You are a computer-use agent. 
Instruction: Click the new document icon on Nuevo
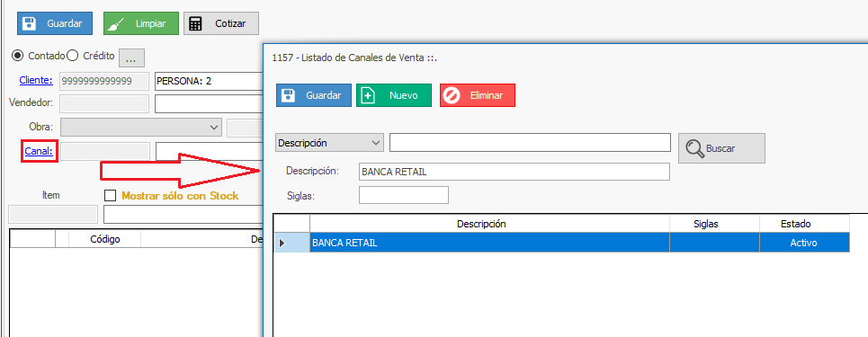coord(368,95)
